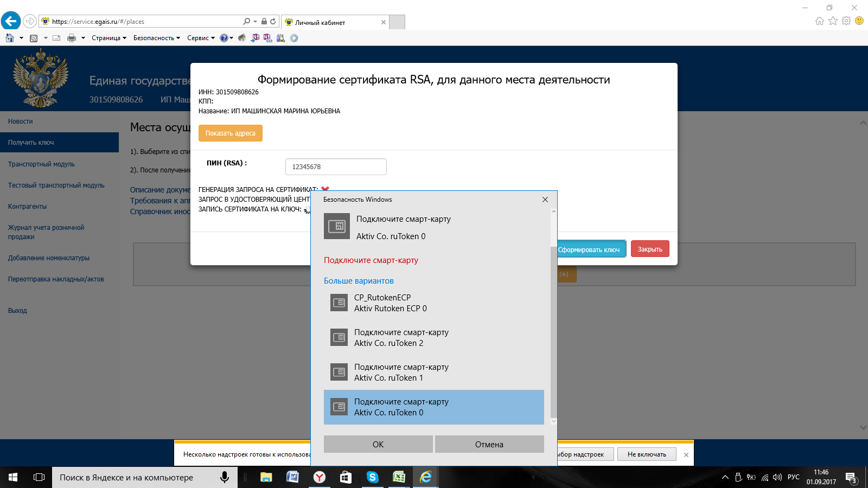The height and width of the screenshot is (488, 868).
Task: Click the printer icon in toolbar
Action: [x=72, y=38]
